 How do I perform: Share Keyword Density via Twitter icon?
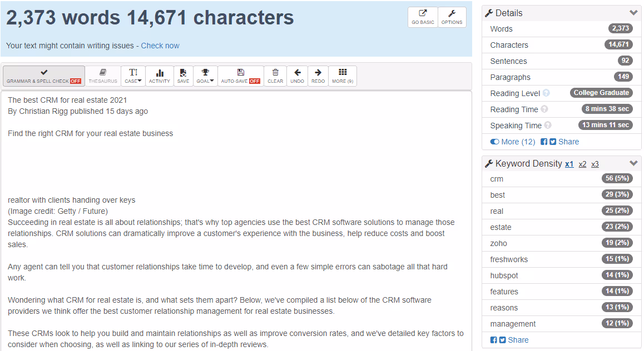point(502,340)
